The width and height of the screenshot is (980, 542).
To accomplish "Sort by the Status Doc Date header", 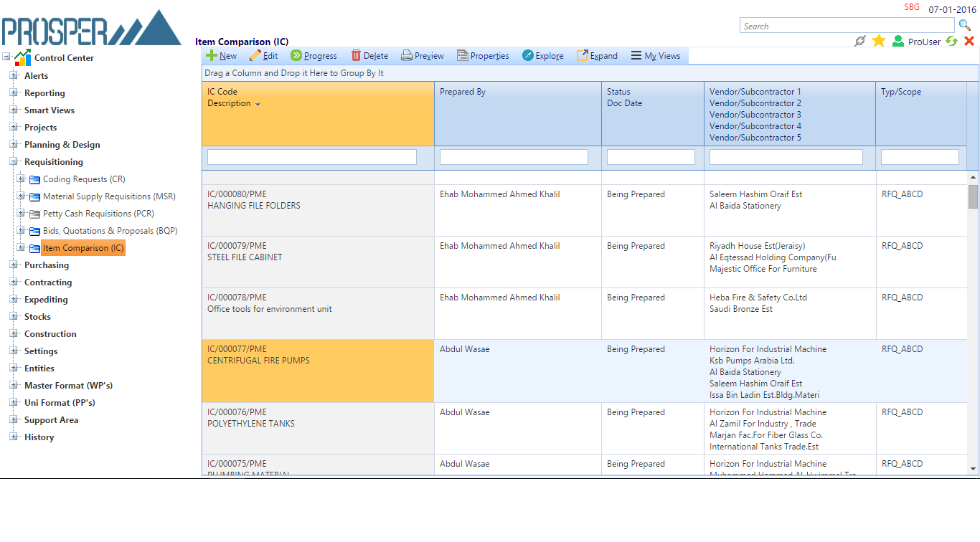I will click(653, 114).
